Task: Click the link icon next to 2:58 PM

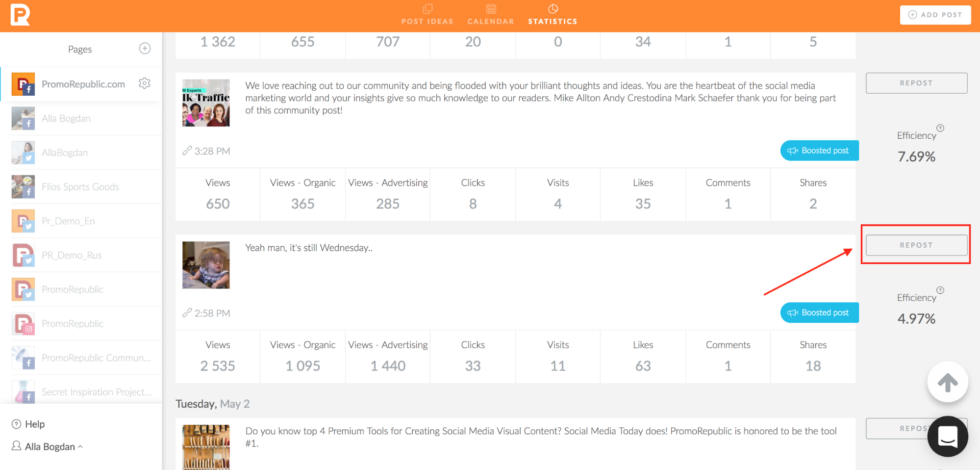Action: (187, 313)
